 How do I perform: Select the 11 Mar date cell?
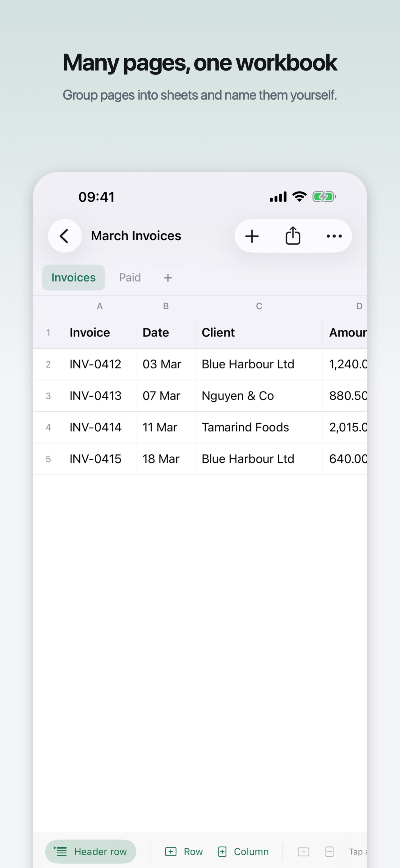point(166,427)
